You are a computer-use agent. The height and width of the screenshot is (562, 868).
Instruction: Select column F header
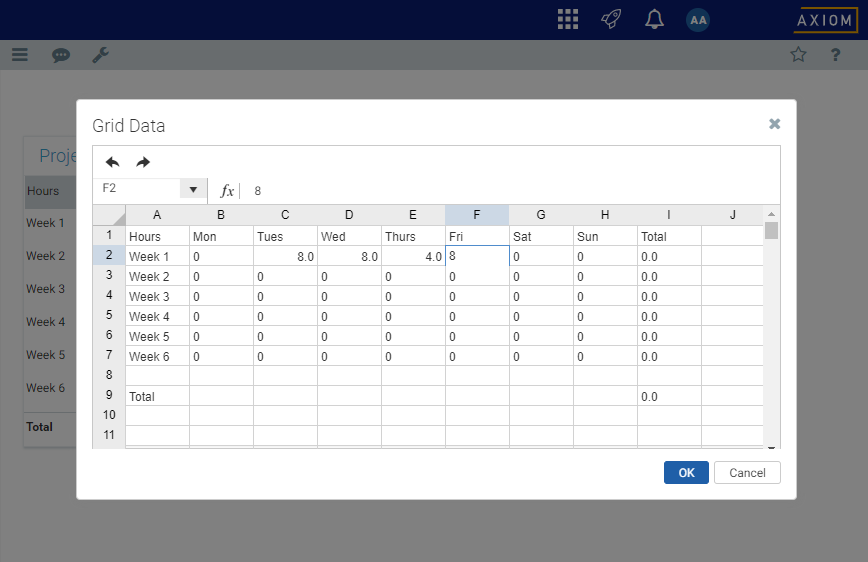pyautogui.click(x=477, y=215)
